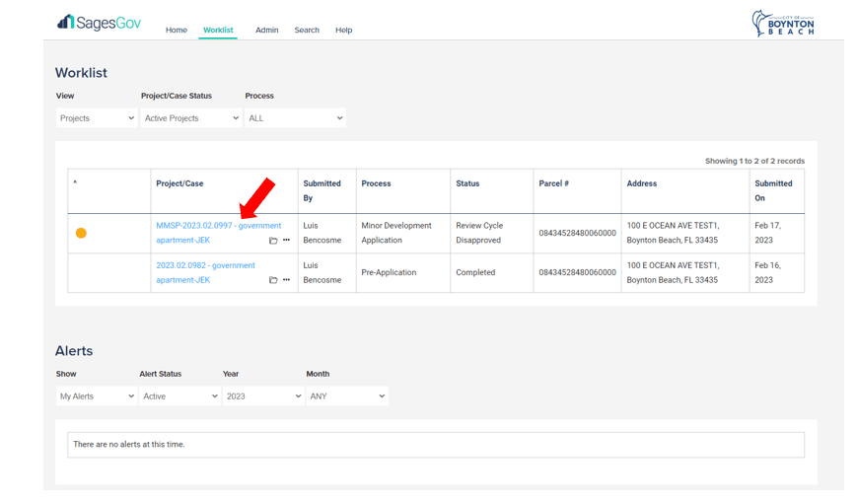
Task: Open more options ellipsis for MMSP-2023.02.0997
Action: (x=287, y=241)
